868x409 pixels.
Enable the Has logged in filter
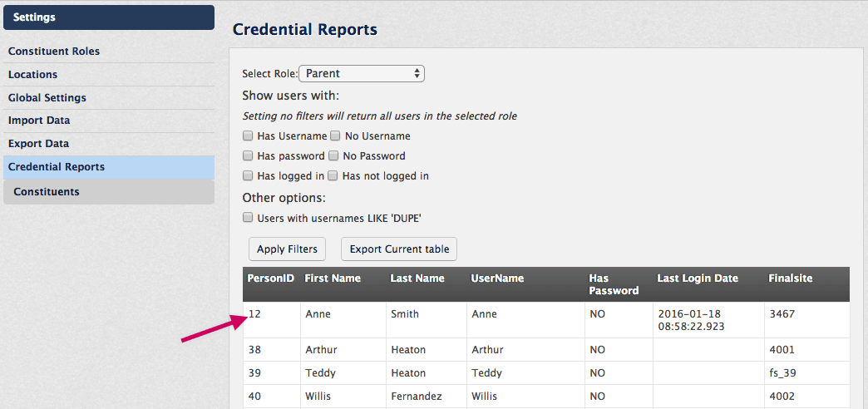(x=248, y=176)
